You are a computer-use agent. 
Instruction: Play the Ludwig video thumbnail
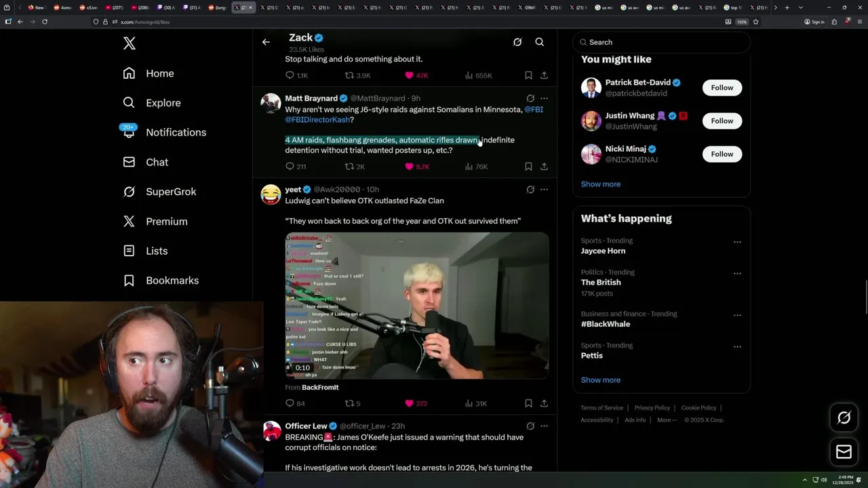(417, 306)
